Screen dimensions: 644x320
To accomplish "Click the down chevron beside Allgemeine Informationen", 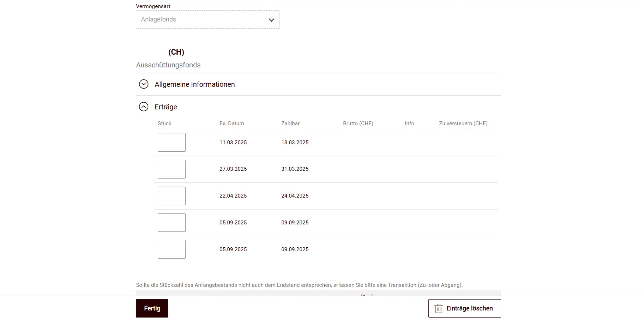I will 144,84.
